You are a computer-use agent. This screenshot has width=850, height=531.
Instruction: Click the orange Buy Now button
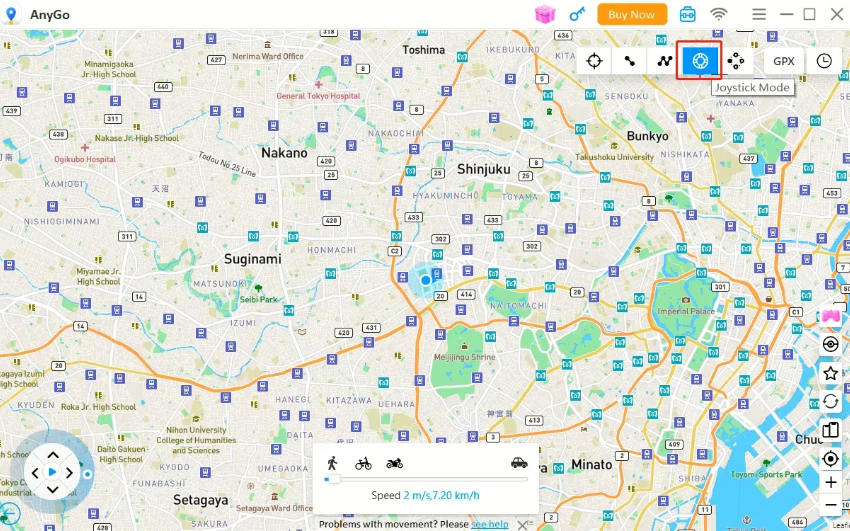point(632,14)
